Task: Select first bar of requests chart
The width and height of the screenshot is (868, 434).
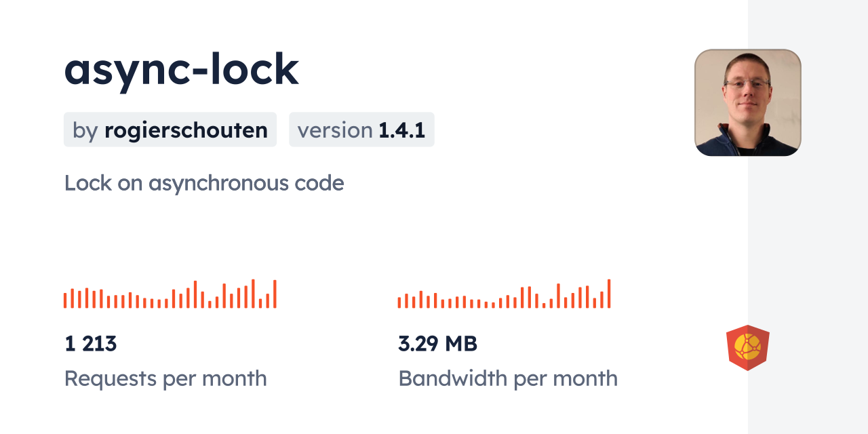Action: tap(65, 300)
